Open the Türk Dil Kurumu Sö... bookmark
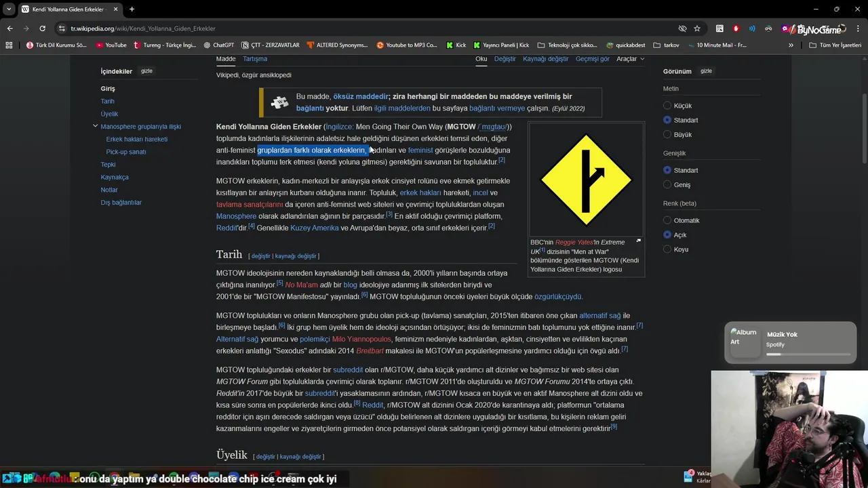Viewport: 868px width, 488px height. [56, 45]
